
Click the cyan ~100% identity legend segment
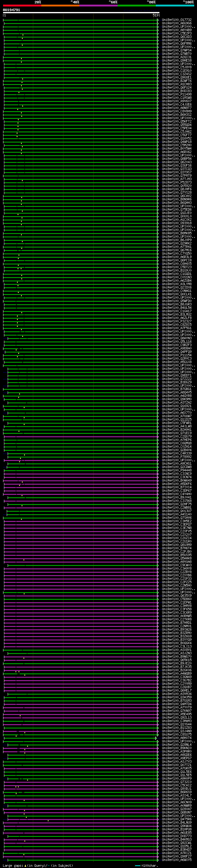pyautogui.click(x=175, y=6)
